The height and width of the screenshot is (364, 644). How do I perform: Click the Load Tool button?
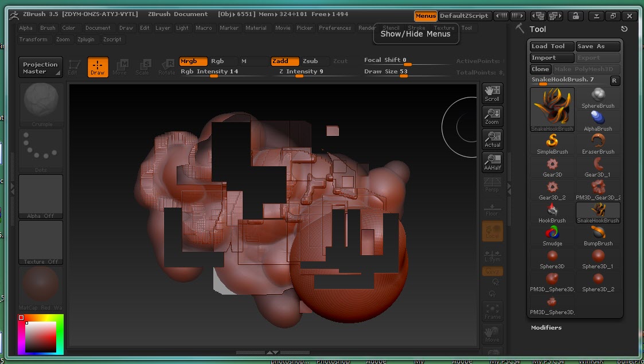pos(552,46)
